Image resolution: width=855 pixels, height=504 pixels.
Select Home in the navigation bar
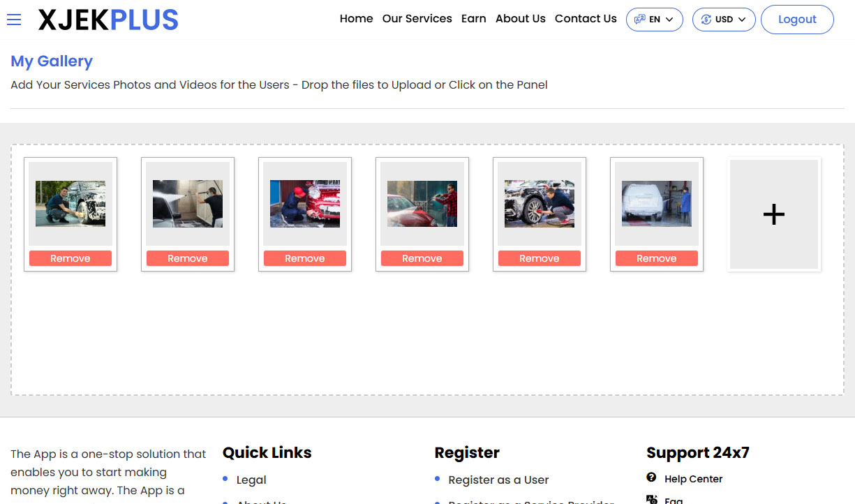[356, 19]
